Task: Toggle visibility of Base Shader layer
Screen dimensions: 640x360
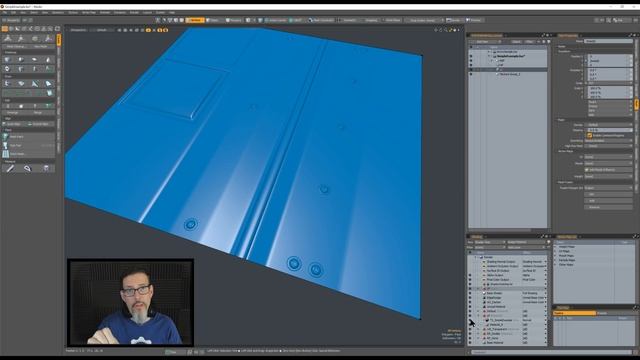Action: (470, 293)
